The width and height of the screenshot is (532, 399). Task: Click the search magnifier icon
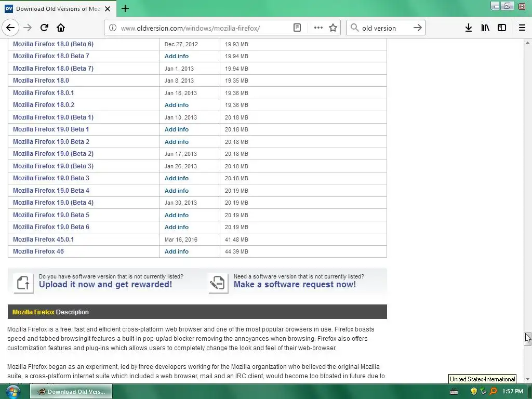[354, 28]
